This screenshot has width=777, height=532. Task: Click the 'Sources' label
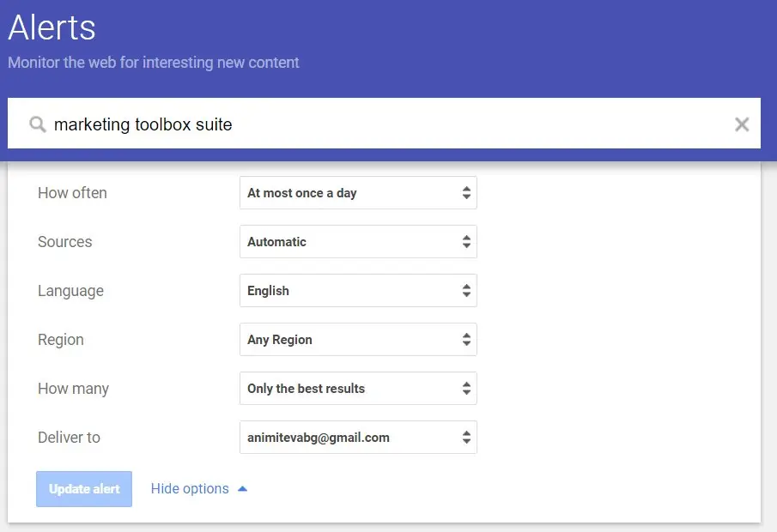pyautogui.click(x=65, y=242)
